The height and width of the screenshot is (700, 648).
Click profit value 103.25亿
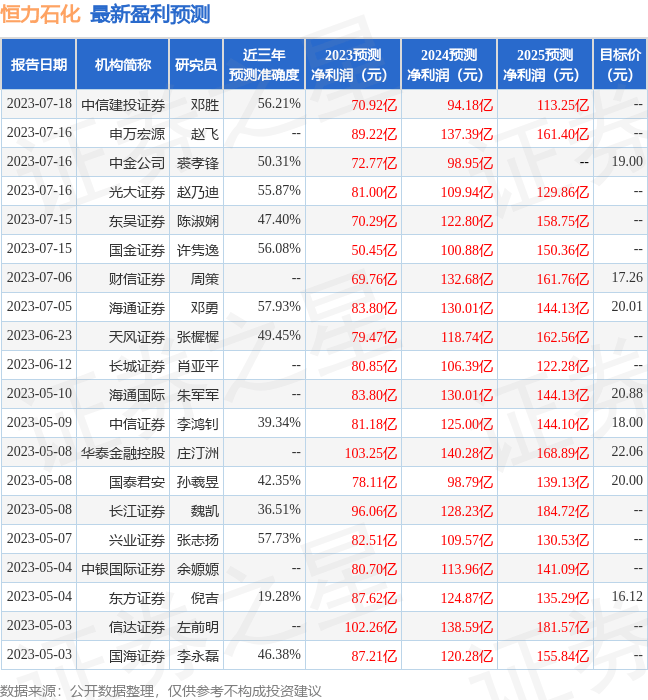click(x=371, y=453)
